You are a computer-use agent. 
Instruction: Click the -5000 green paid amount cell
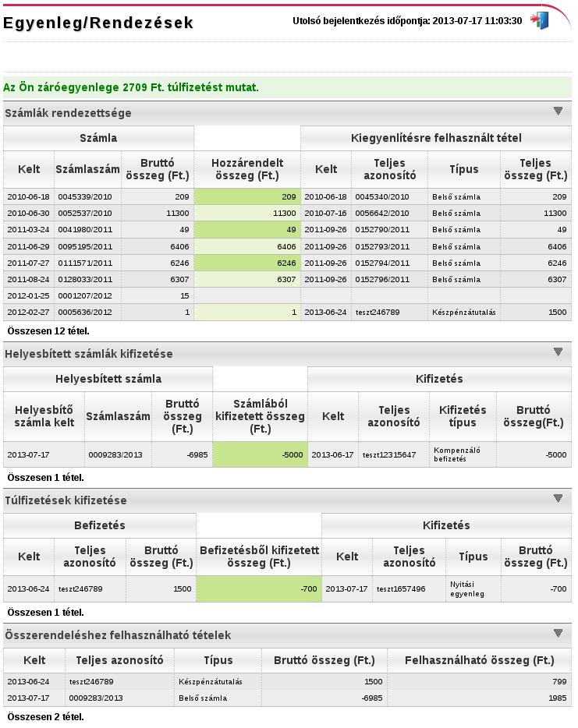261,454
